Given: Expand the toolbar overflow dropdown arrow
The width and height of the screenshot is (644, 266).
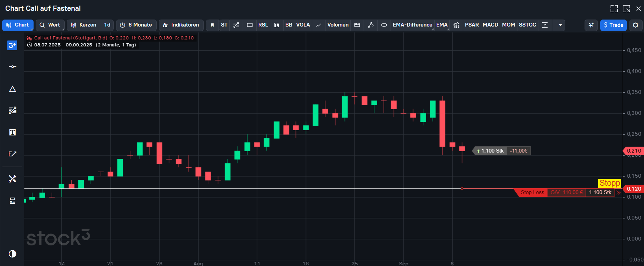Looking at the screenshot, I should (560, 25).
